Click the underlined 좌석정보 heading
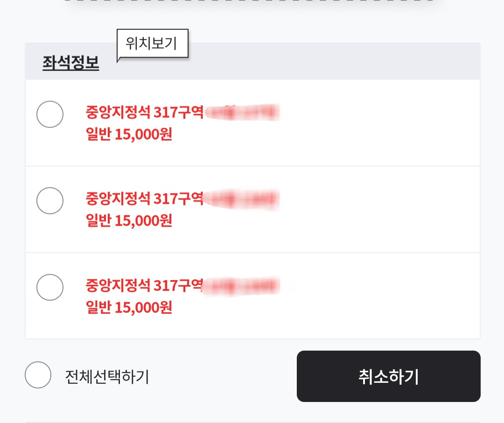The height and width of the screenshot is (423, 504). pos(71,63)
